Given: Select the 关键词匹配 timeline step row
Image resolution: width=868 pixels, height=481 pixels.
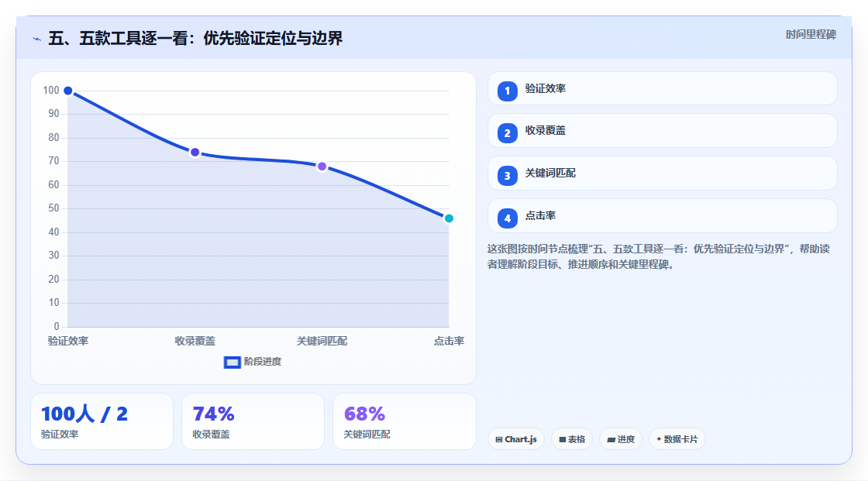Looking at the screenshot, I should pos(662,174).
